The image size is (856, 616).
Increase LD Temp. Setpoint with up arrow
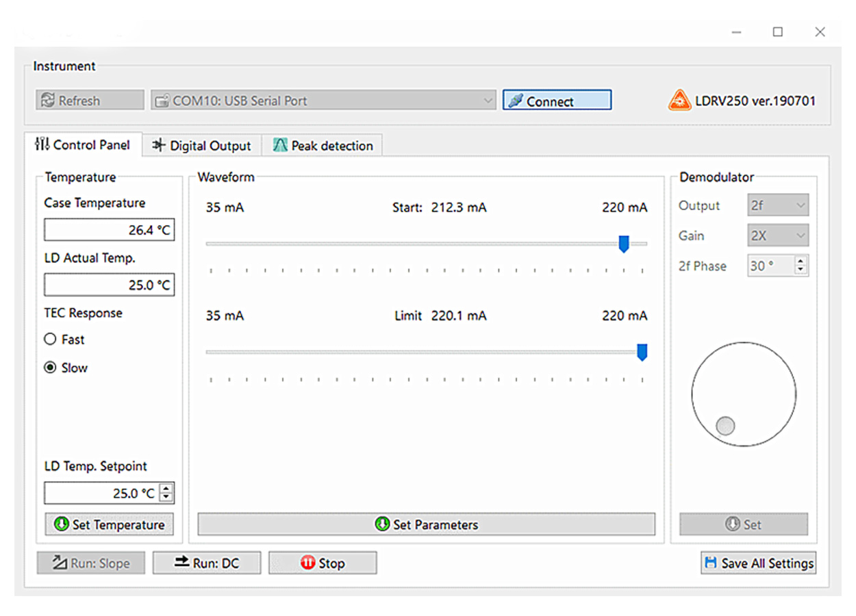167,488
